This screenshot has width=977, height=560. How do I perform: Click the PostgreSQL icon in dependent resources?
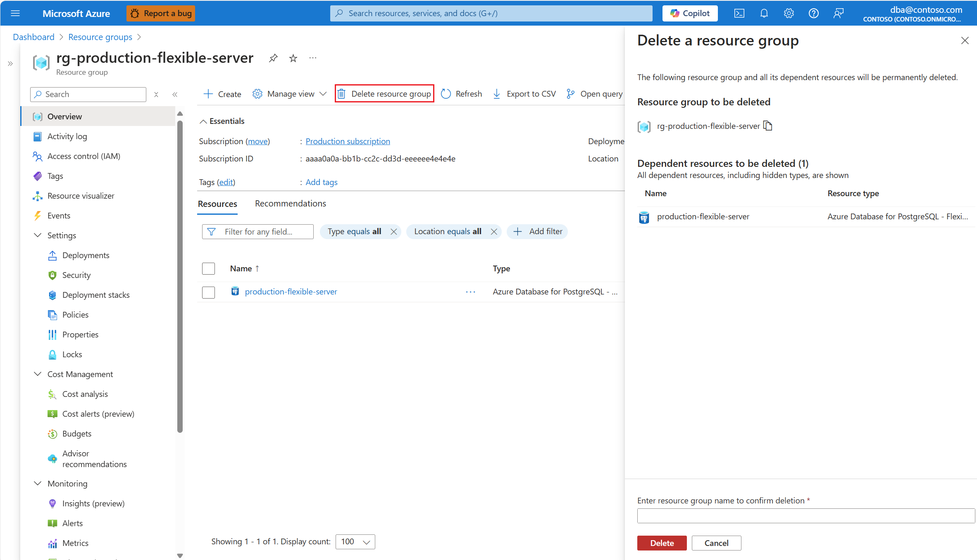[x=644, y=217]
